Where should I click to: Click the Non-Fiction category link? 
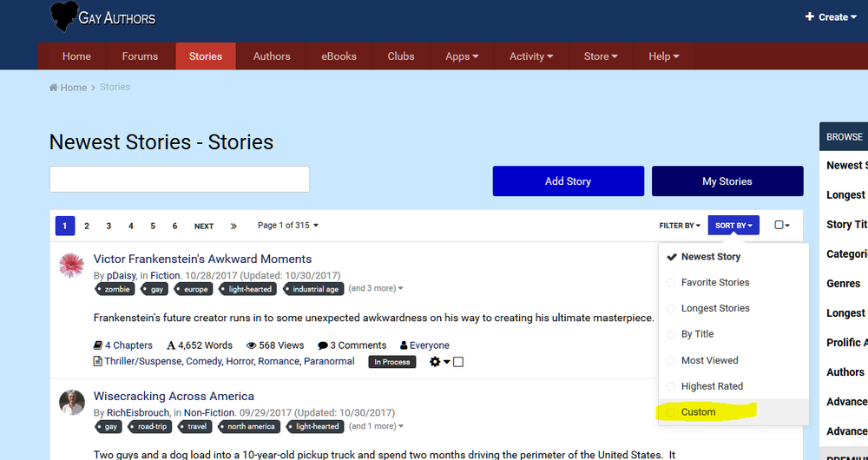point(208,412)
